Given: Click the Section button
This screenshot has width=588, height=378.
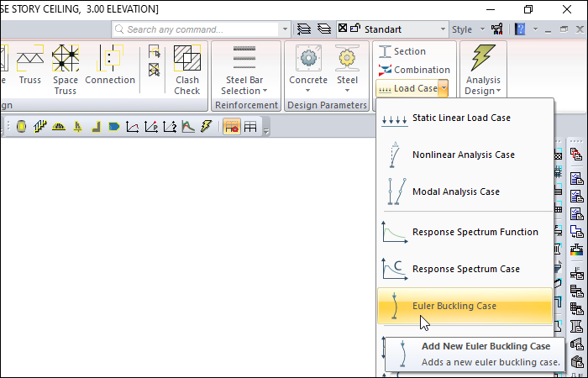Looking at the screenshot, I should pos(402,51).
